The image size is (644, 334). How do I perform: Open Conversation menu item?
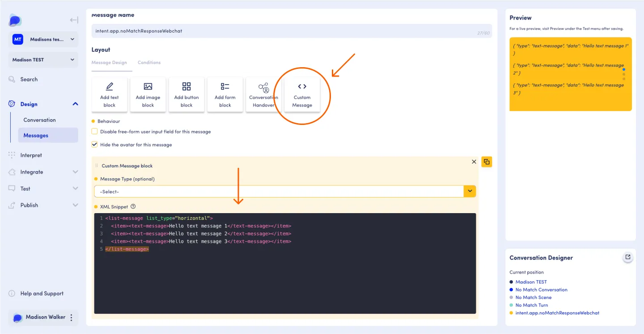[x=40, y=120]
